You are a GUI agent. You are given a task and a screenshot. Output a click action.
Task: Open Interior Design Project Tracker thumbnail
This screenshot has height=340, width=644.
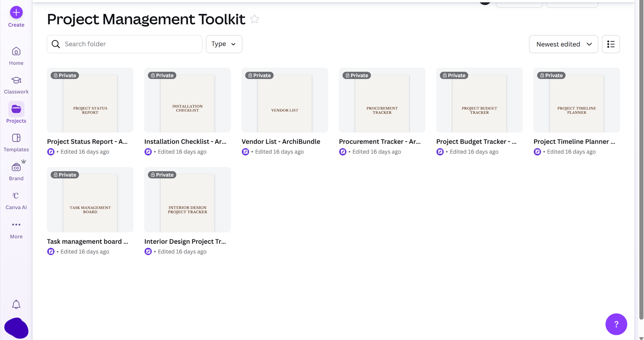pyautogui.click(x=187, y=200)
